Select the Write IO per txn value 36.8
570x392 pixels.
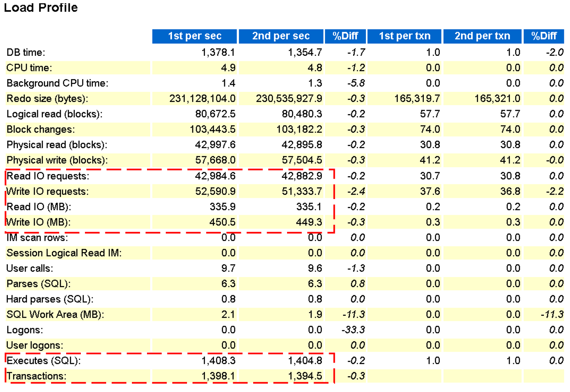click(510, 192)
